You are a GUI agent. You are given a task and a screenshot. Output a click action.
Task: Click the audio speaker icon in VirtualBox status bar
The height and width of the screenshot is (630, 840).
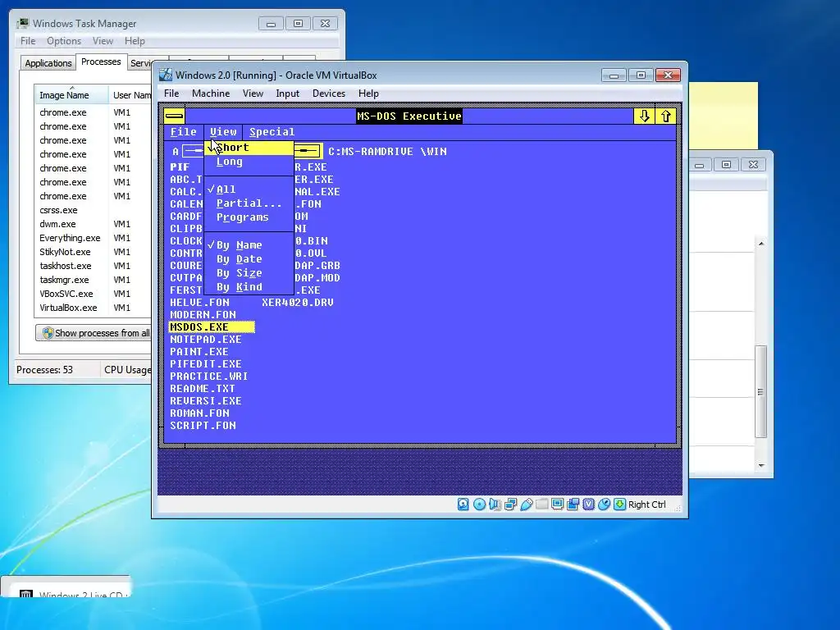point(495,504)
